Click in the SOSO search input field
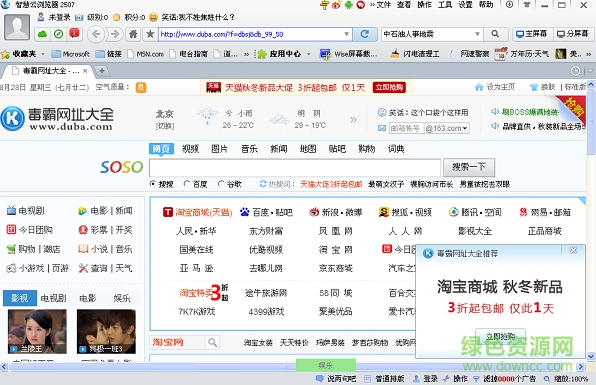The width and height of the screenshot is (596, 385). 295,167
